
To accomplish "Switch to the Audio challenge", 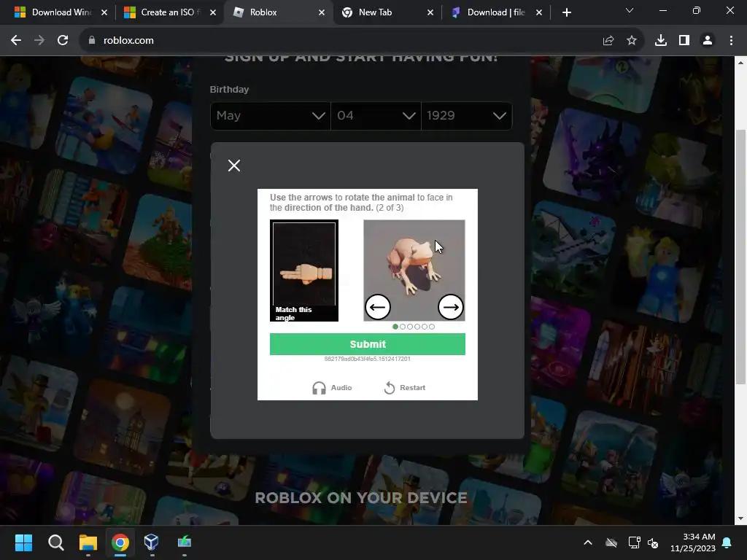I will 332,388.
